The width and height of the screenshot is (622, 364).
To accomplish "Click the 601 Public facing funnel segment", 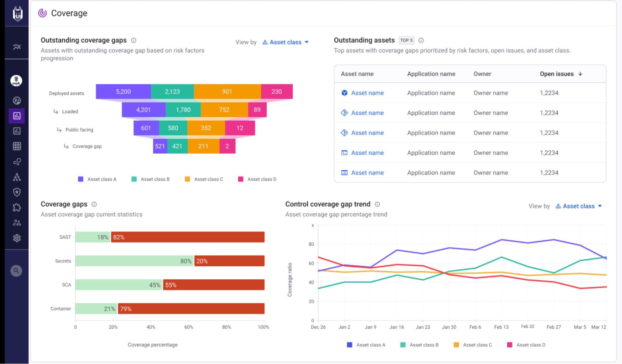I will 146,128.
